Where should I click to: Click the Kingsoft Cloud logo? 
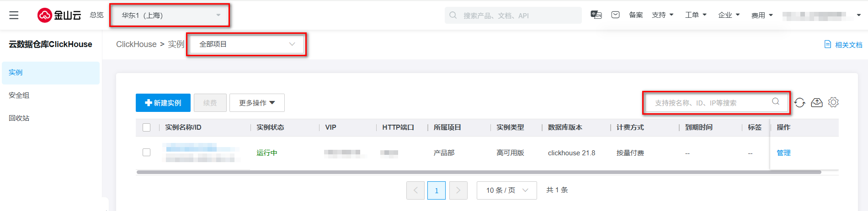pyautogui.click(x=59, y=15)
